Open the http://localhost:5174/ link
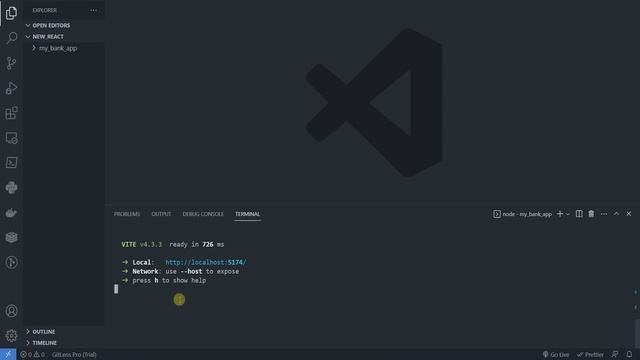 tap(206, 262)
